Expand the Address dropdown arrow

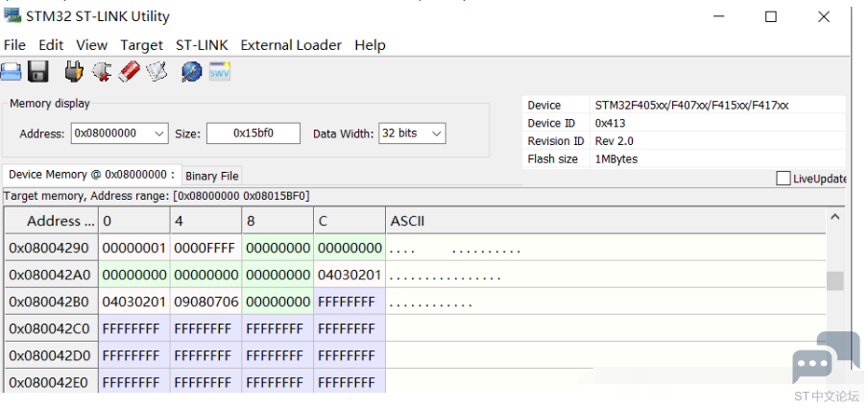(158, 133)
